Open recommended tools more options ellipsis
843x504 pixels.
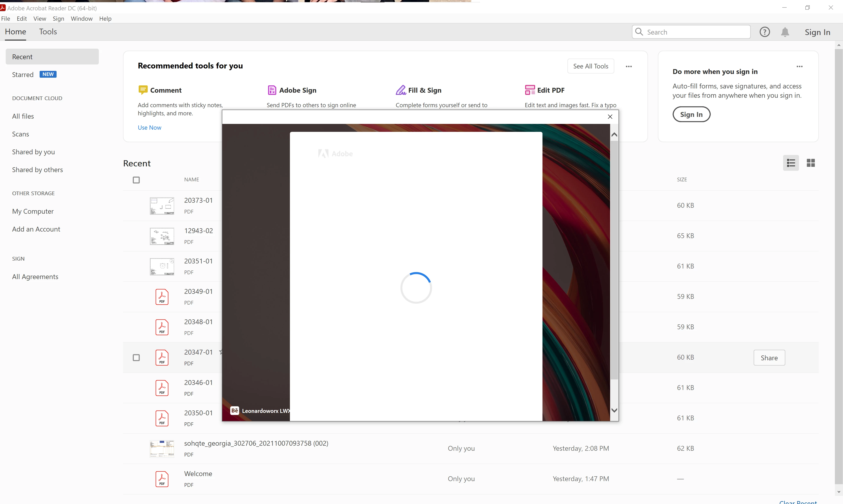click(629, 66)
